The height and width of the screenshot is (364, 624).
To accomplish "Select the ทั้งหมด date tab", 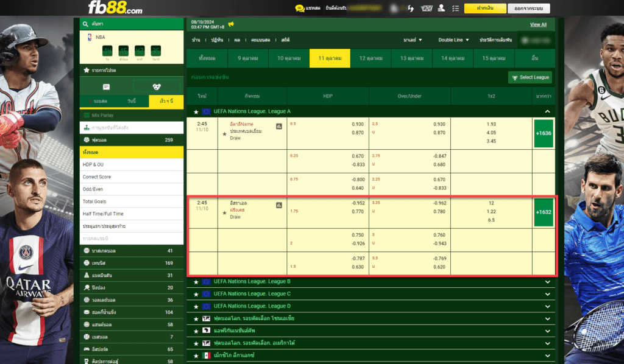I will pos(207,58).
